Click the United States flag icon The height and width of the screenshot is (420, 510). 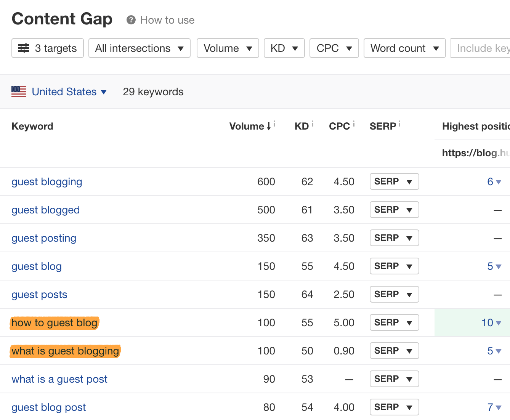pos(19,92)
